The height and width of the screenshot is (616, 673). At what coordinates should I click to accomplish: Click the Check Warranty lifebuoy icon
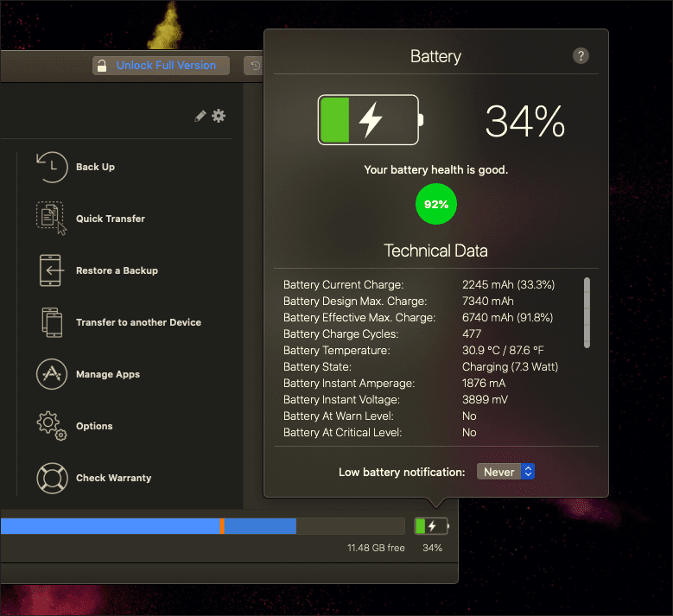tap(52, 478)
